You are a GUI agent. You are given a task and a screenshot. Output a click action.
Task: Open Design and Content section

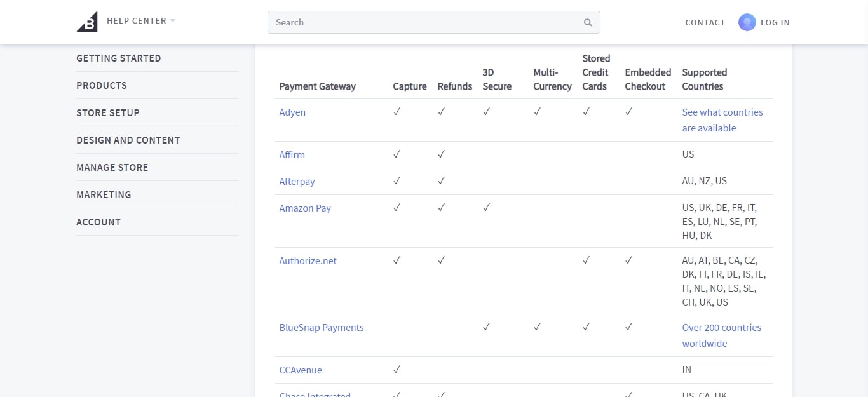128,140
